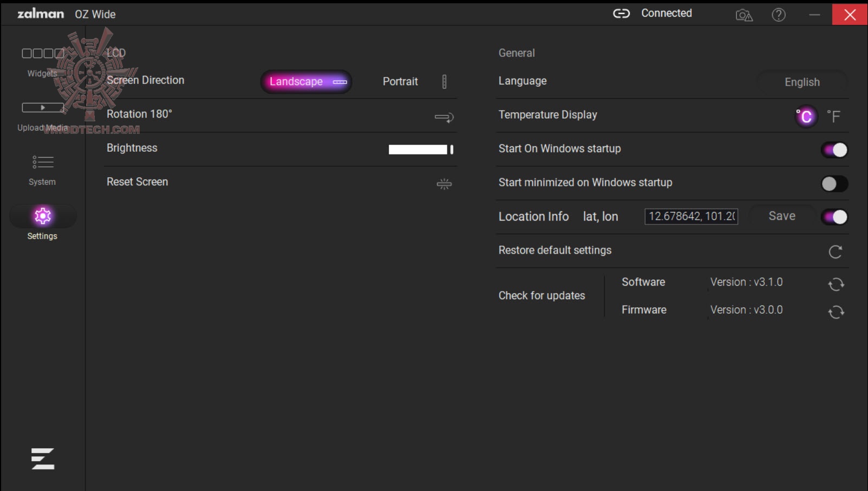868x491 pixels.
Task: Click the portrait orientation icon
Action: pyautogui.click(x=444, y=81)
